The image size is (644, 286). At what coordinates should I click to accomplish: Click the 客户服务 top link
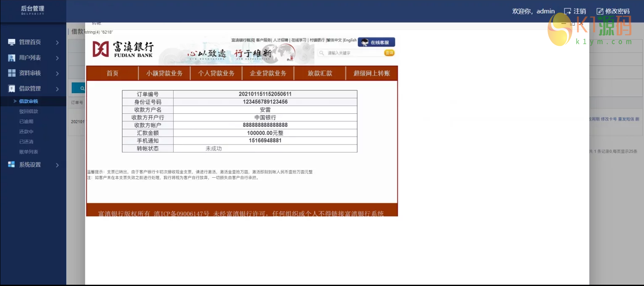point(263,40)
